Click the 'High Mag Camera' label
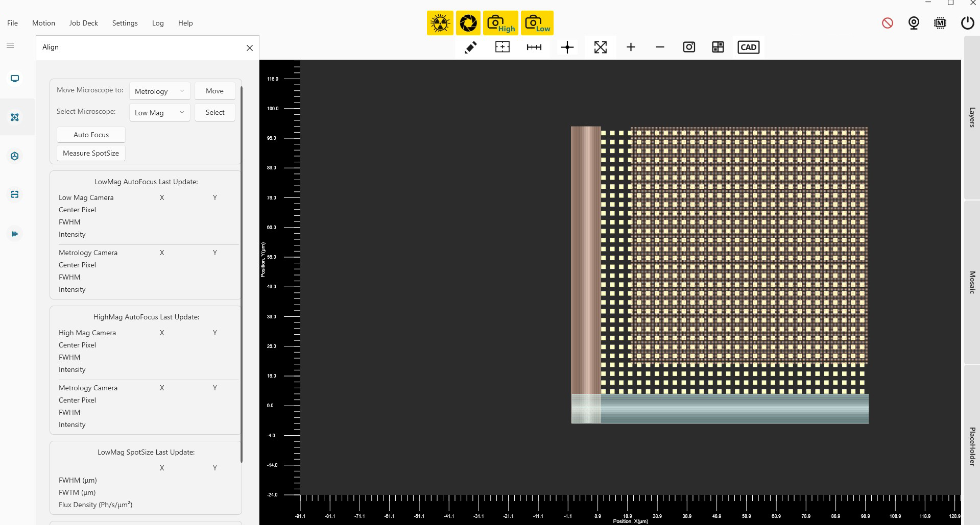Image resolution: width=980 pixels, height=525 pixels. tap(87, 333)
